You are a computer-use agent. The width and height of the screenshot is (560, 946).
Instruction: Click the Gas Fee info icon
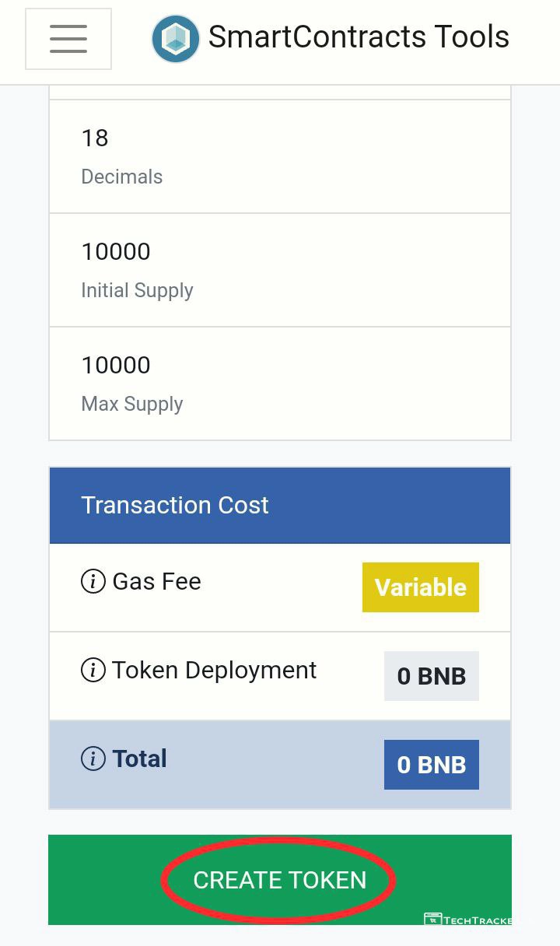tap(93, 581)
